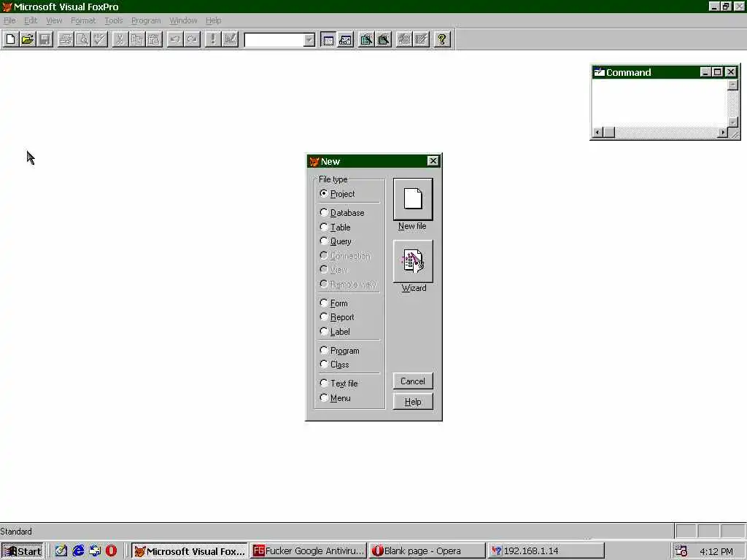Open the Edit menu

pyautogui.click(x=31, y=20)
